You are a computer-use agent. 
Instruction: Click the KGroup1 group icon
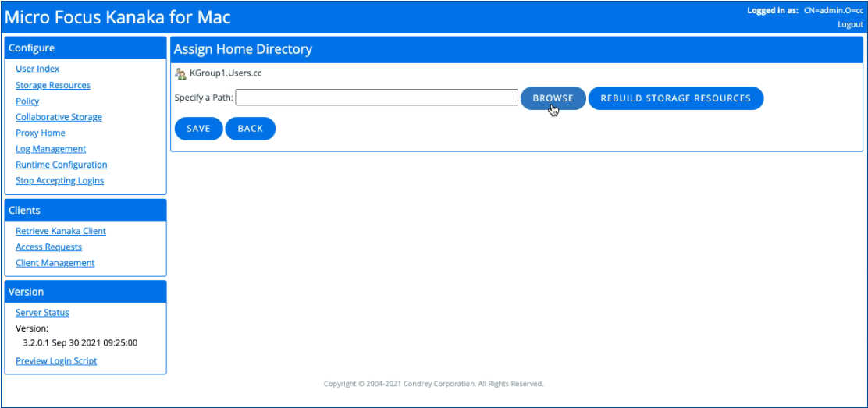180,73
